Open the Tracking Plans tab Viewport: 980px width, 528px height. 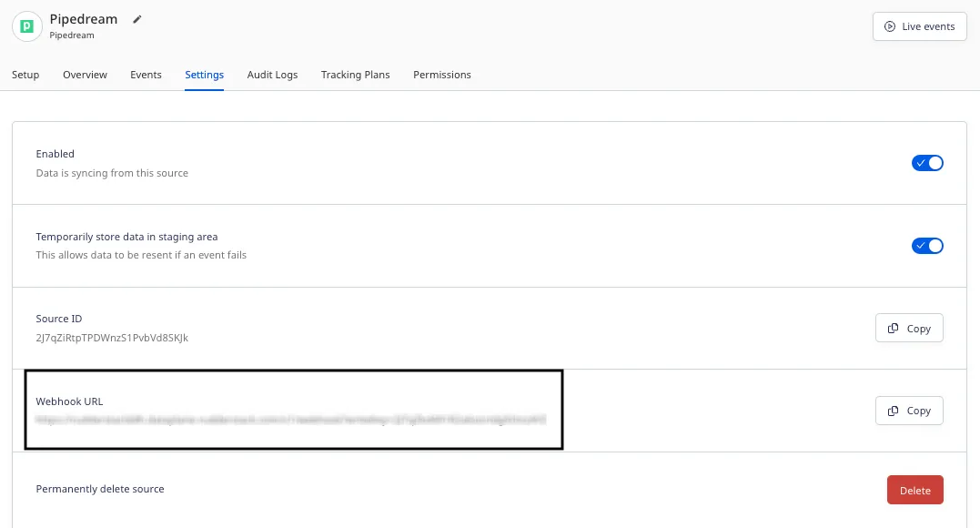pos(355,75)
